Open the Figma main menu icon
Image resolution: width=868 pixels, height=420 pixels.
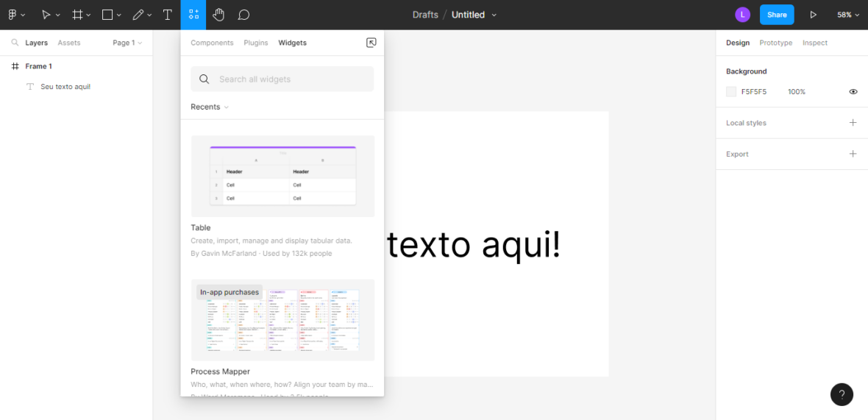(13, 15)
